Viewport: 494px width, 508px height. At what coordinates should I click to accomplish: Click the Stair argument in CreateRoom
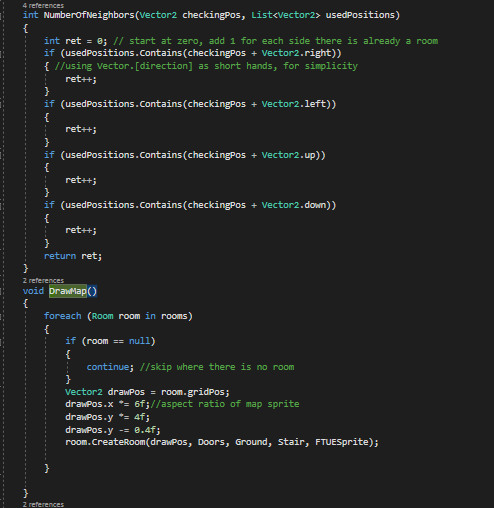tap(291, 442)
